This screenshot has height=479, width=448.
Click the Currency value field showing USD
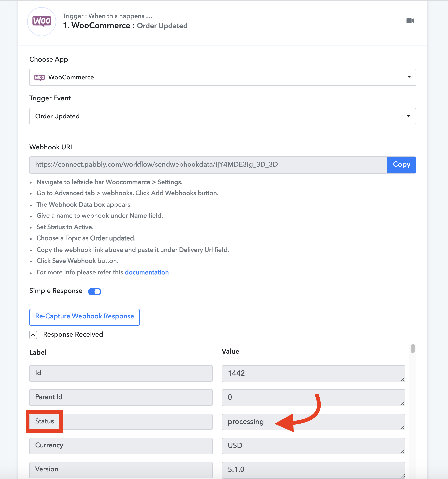[x=313, y=446]
